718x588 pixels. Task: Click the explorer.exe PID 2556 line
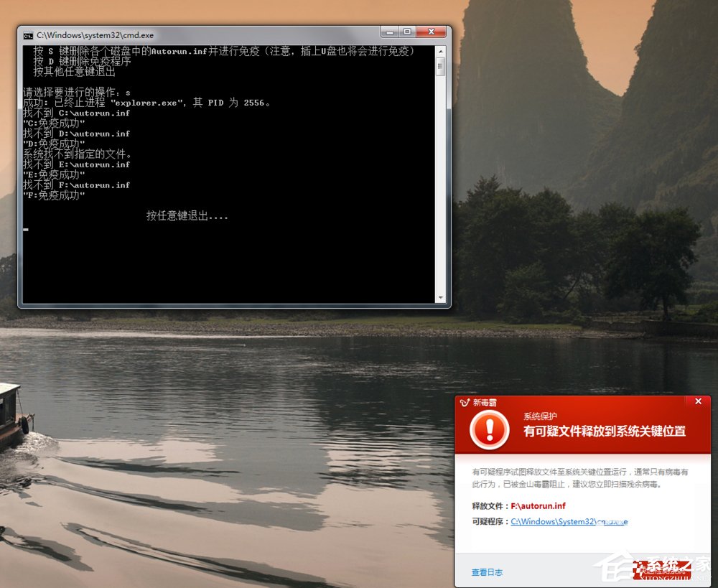tap(146, 103)
